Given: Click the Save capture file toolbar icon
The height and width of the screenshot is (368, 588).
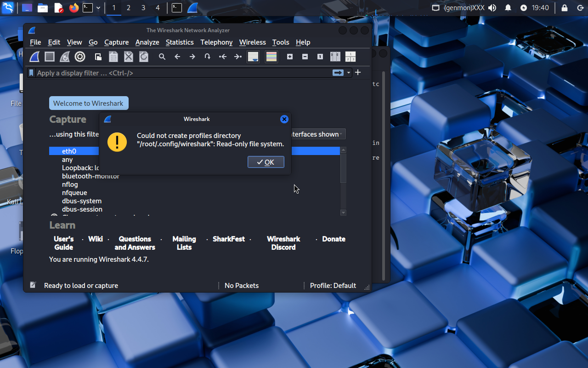Looking at the screenshot, I should [x=113, y=57].
